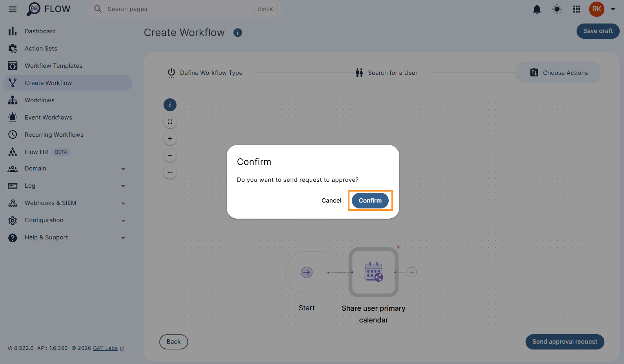Screen dimensions: 624x364
Task: Open the GAT Labs link
Action: point(109,348)
